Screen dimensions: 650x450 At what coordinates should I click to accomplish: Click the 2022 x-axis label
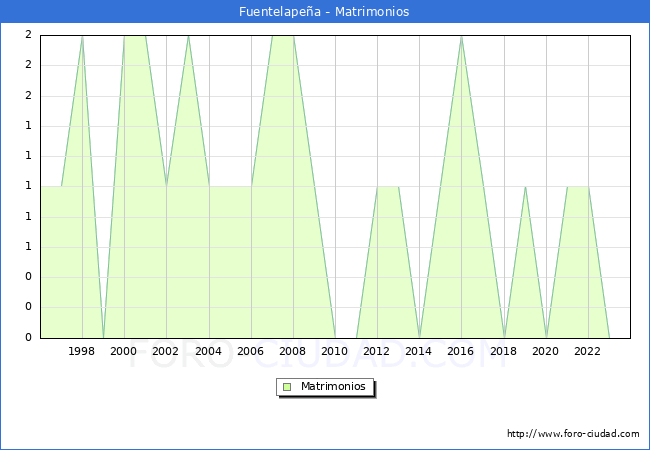click(x=587, y=351)
